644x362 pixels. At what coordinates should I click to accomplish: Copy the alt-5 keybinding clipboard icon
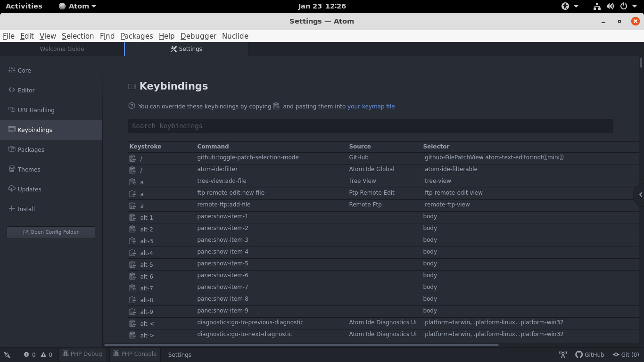coord(133,264)
